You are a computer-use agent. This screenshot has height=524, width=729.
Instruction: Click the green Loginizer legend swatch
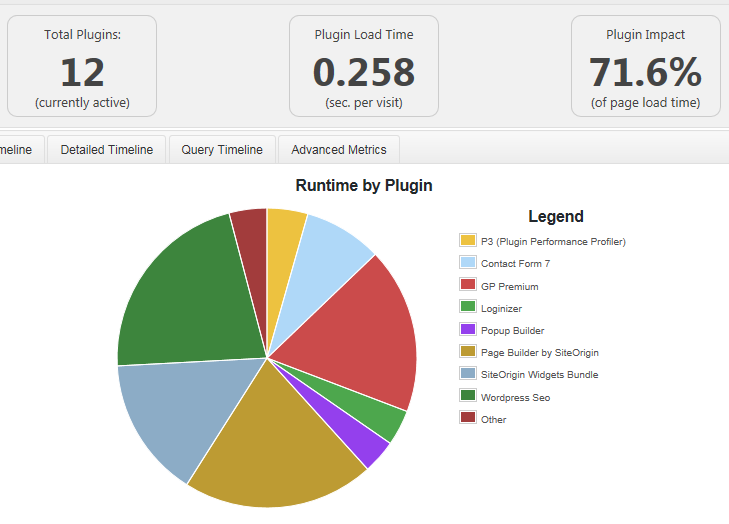(x=468, y=306)
